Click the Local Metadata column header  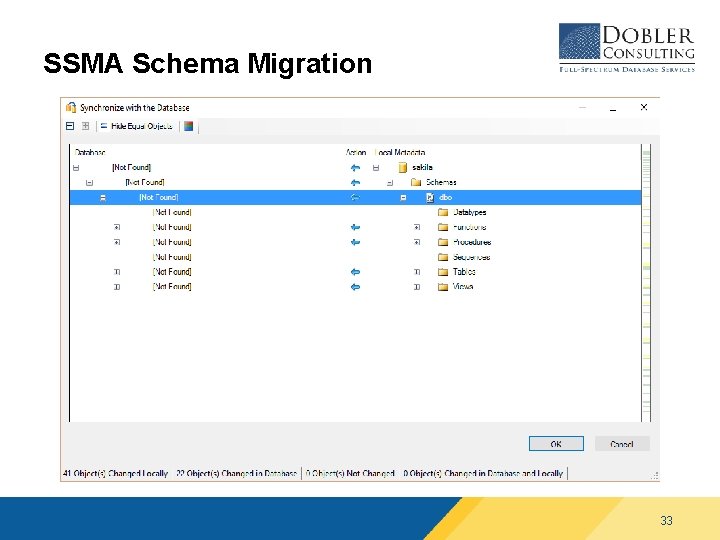coord(400,152)
